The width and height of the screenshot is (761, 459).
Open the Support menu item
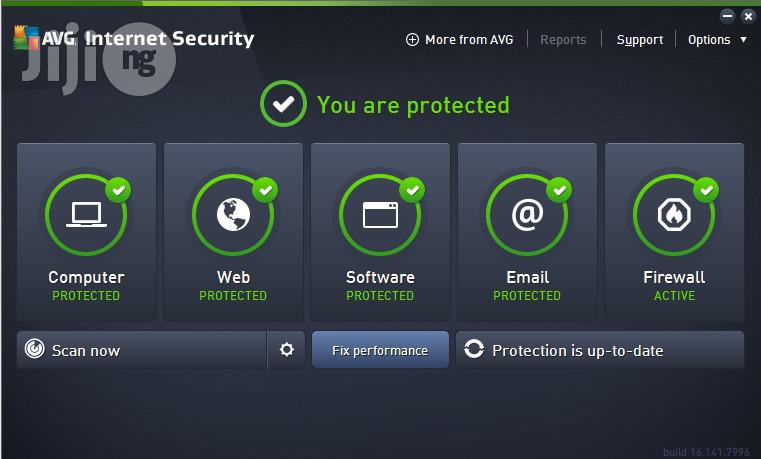point(640,40)
